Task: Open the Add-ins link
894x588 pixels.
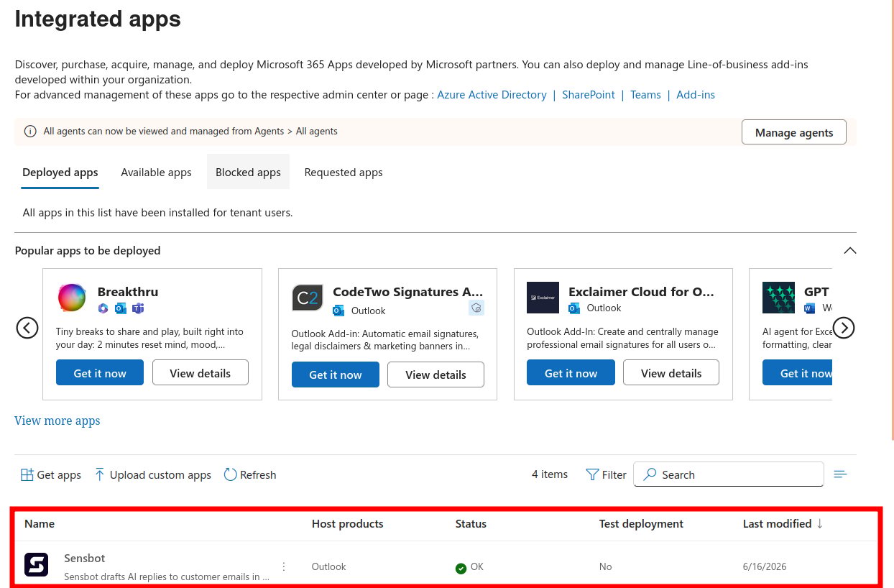Action: pyautogui.click(x=696, y=95)
